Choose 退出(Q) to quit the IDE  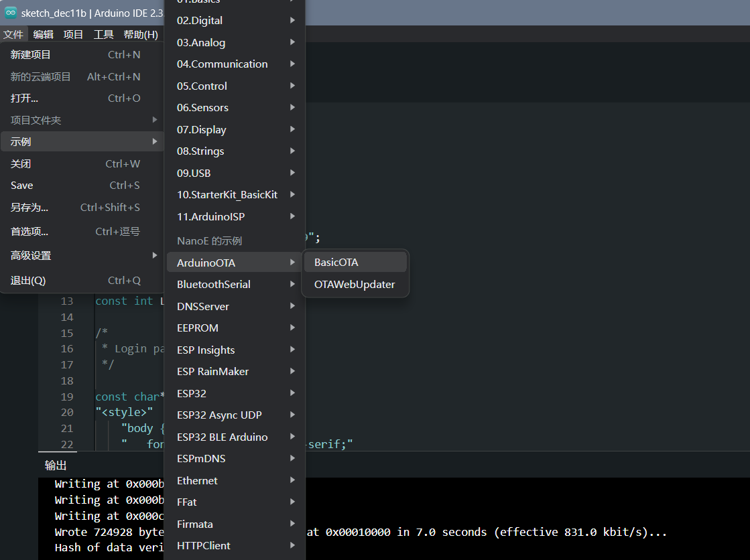click(x=82, y=280)
